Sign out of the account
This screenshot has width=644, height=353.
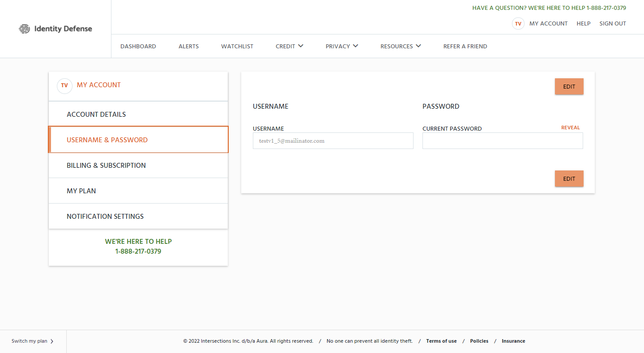pyautogui.click(x=612, y=24)
